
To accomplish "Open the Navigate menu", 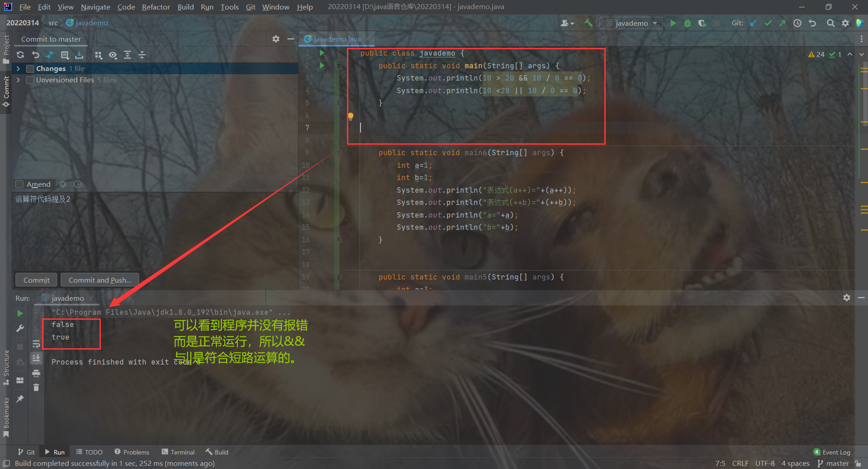I will [x=95, y=7].
